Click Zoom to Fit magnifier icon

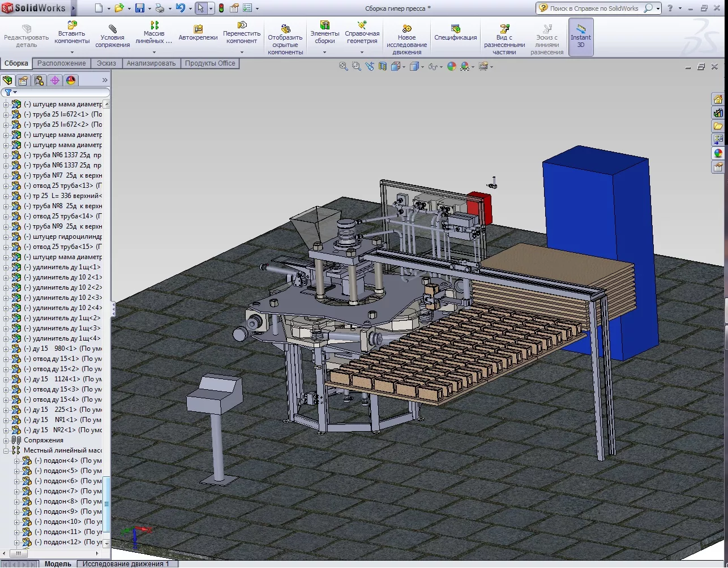pos(343,66)
